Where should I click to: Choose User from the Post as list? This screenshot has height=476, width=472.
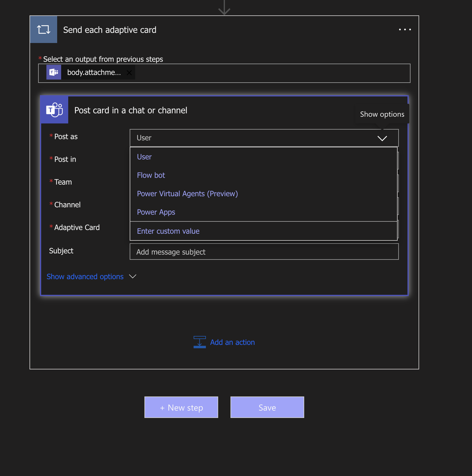[x=264, y=157]
